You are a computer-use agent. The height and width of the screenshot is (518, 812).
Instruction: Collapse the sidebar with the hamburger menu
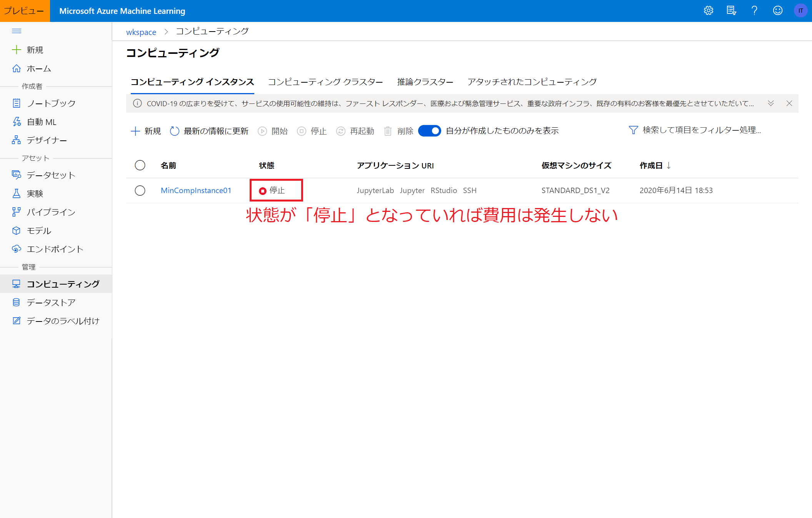(x=17, y=31)
